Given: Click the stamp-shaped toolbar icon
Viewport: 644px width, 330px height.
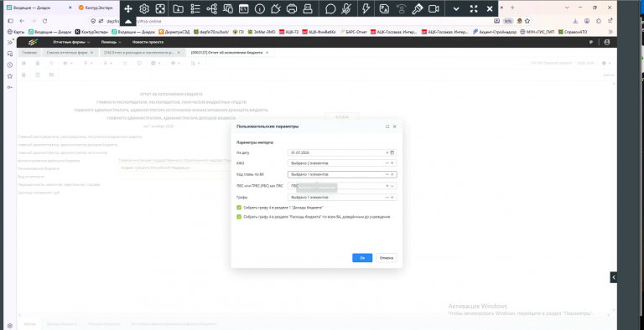Looking at the screenshot, I should pyautogui.click(x=308, y=8).
